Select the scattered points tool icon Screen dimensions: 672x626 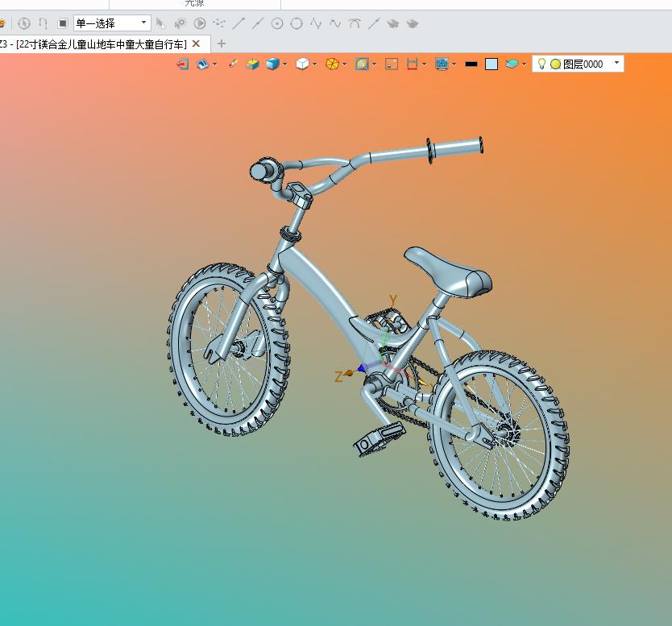pos(219,23)
